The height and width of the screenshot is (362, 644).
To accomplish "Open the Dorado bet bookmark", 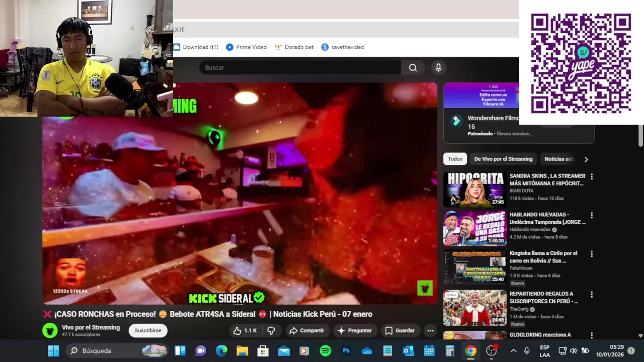I will point(294,47).
